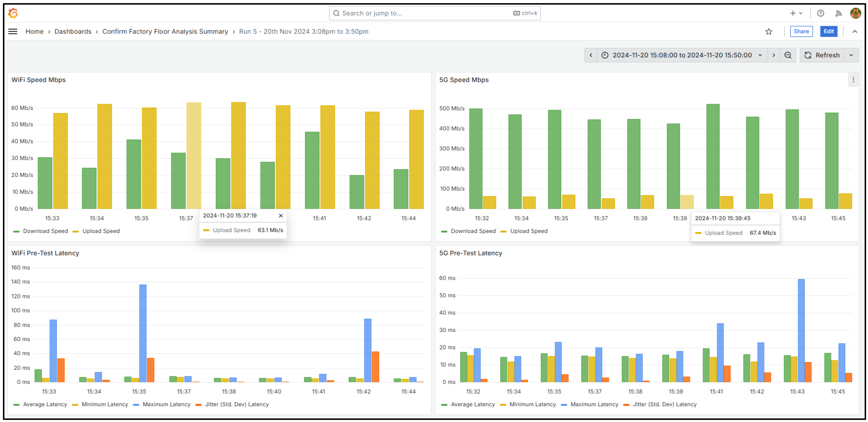Open 5G Speed Mbps panel menu
The image size is (868, 422).
pyautogui.click(x=853, y=80)
